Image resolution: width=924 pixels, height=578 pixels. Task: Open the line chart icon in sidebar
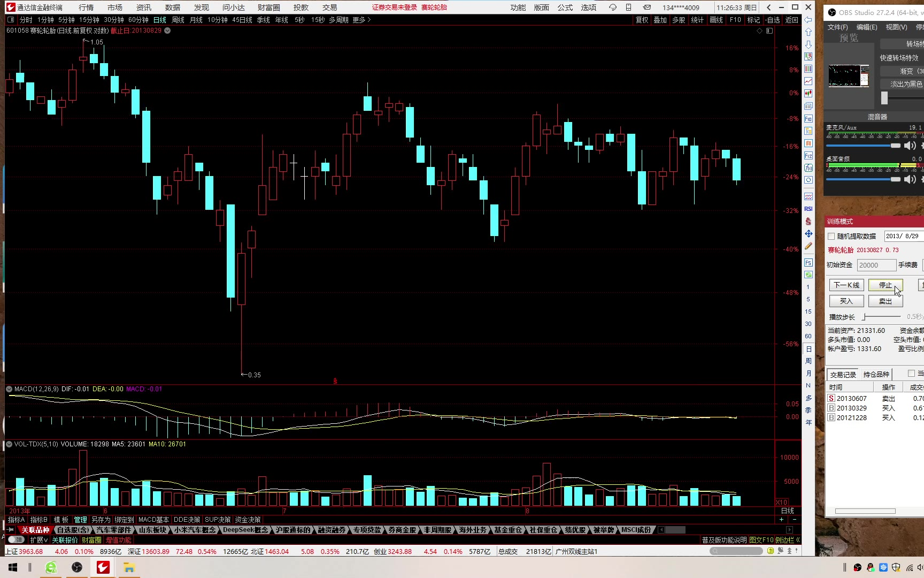pos(808,81)
